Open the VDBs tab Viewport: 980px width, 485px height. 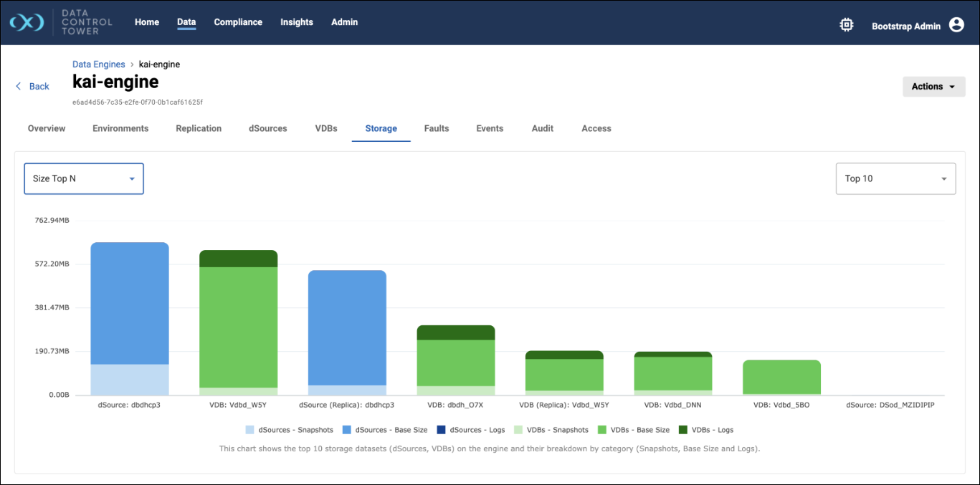(x=326, y=129)
